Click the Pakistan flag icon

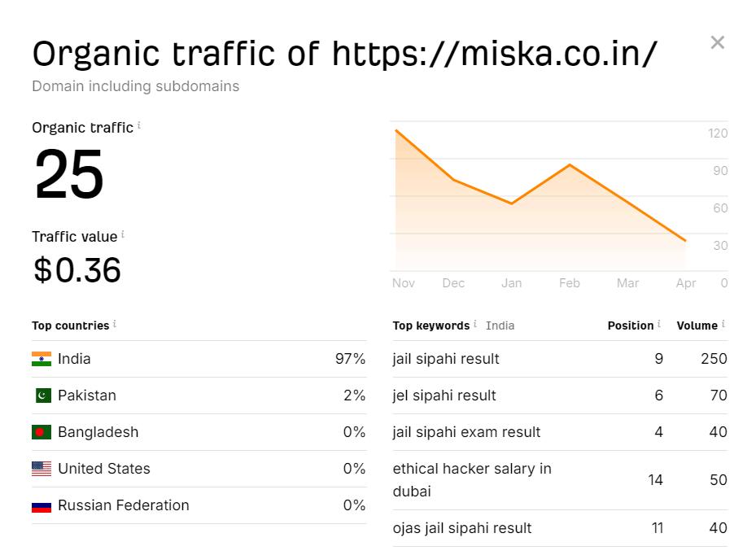tap(42, 395)
